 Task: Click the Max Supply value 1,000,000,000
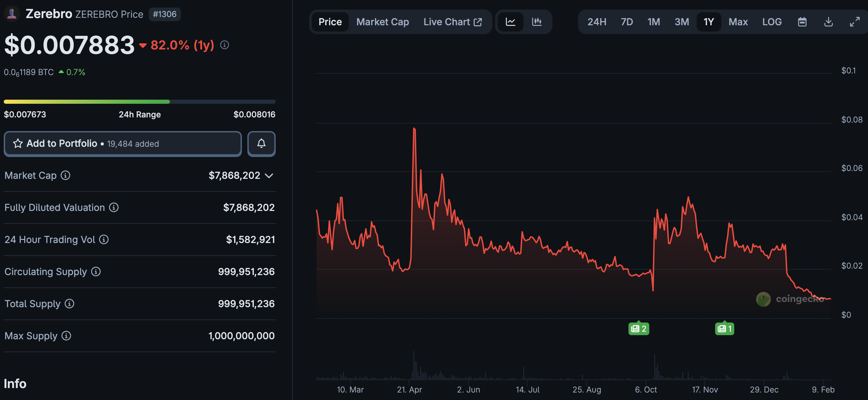point(242,336)
